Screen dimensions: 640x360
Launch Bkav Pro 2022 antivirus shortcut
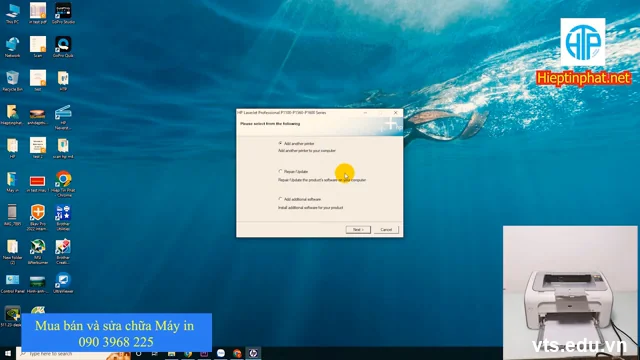38,217
